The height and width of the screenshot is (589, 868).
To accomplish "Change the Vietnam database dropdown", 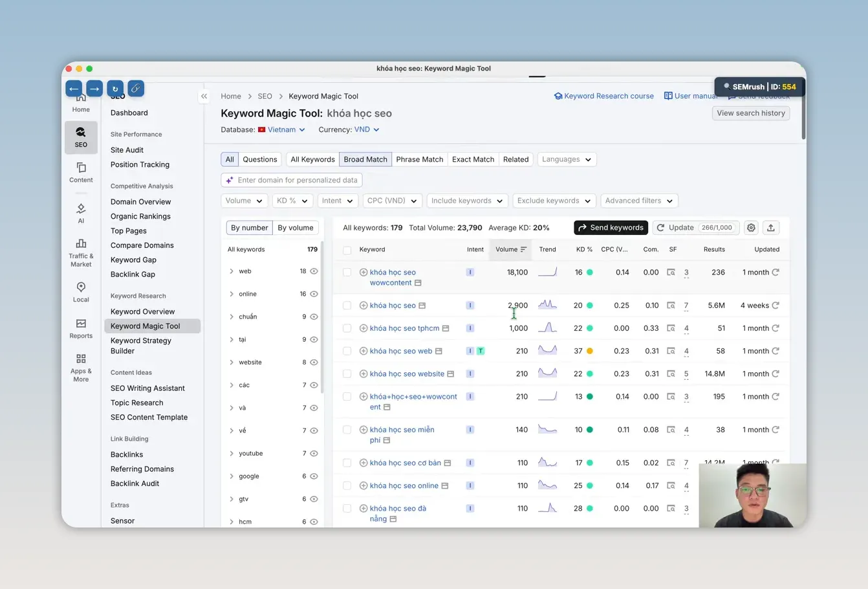I will (281, 129).
